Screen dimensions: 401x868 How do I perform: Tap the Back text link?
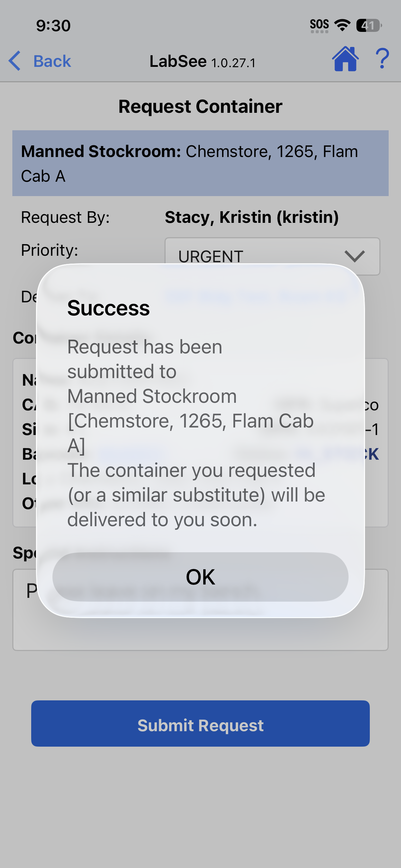pyautogui.click(x=52, y=61)
